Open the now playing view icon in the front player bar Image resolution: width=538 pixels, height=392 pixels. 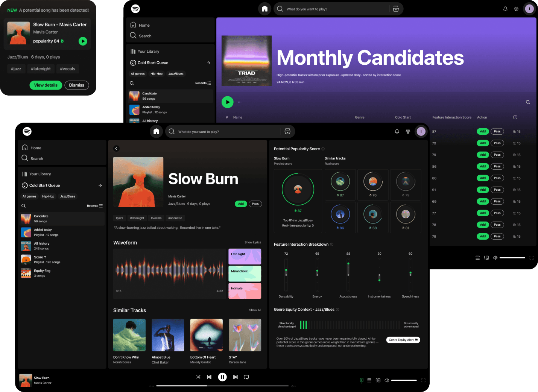pyautogui.click(x=362, y=380)
